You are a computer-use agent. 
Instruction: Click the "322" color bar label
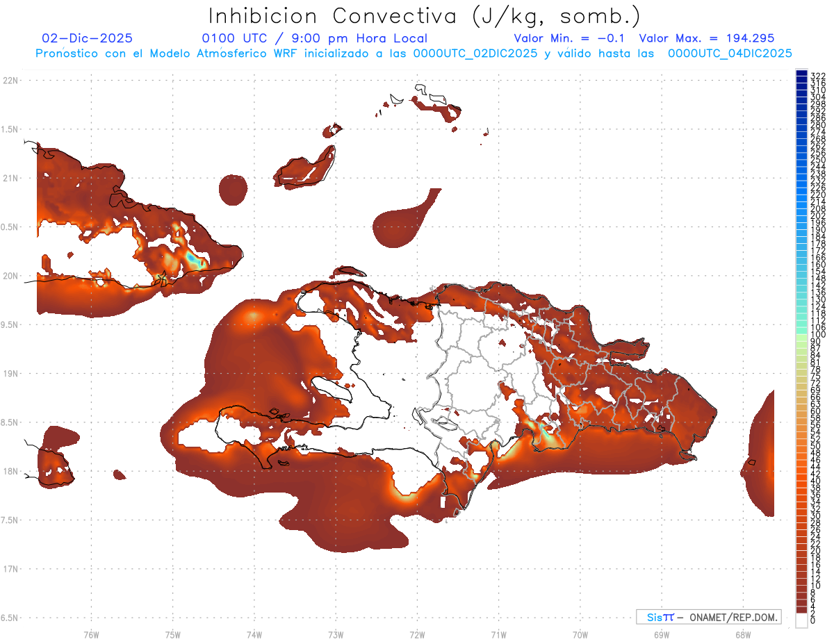pyautogui.click(x=818, y=75)
